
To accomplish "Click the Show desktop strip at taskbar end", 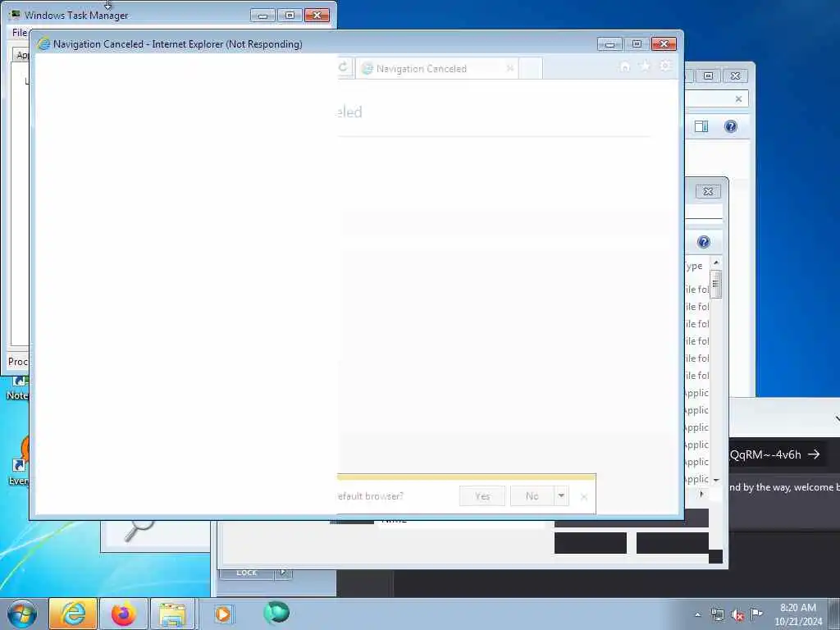I will [834, 614].
